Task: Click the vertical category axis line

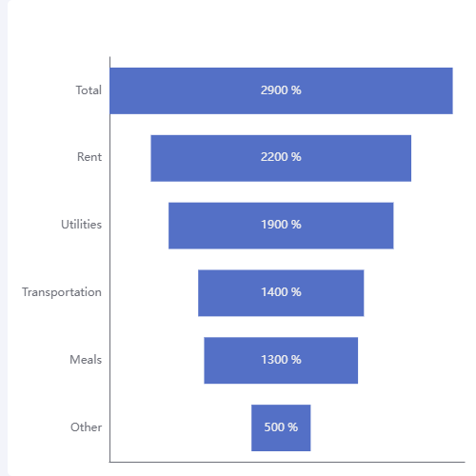Action: click(109, 259)
